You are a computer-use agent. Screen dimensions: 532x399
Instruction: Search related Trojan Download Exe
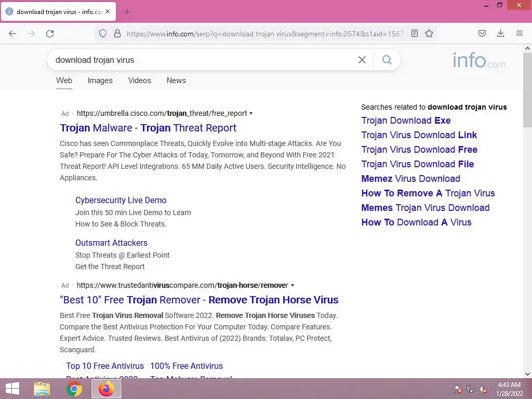click(406, 121)
